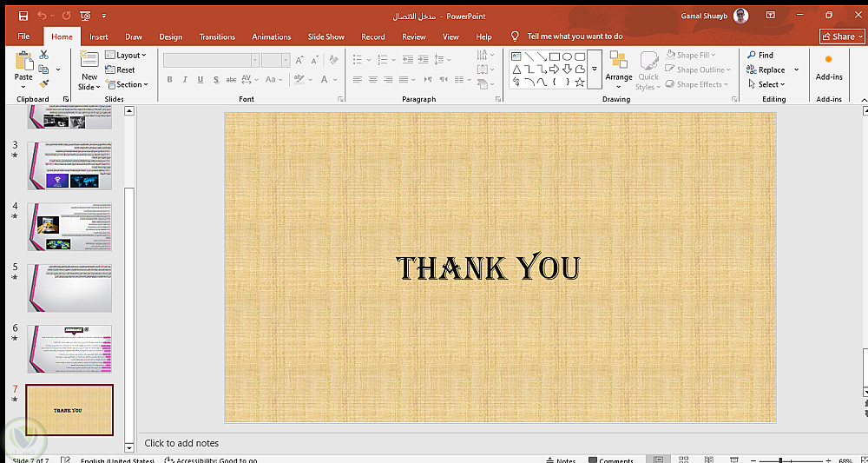868x463 pixels.
Task: Expand the font size combo box
Action: point(286,60)
